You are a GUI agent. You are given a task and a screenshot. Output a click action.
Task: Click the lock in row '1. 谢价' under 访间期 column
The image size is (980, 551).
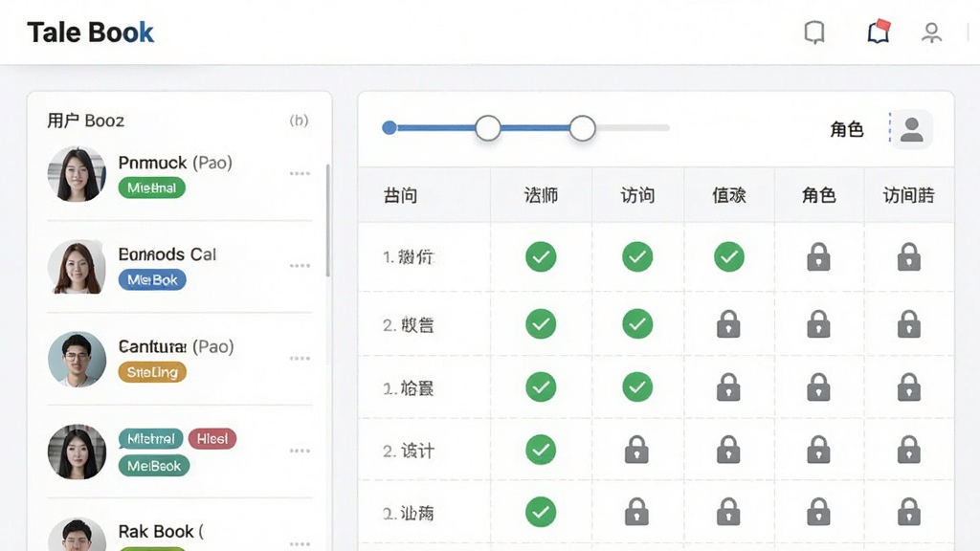point(909,256)
